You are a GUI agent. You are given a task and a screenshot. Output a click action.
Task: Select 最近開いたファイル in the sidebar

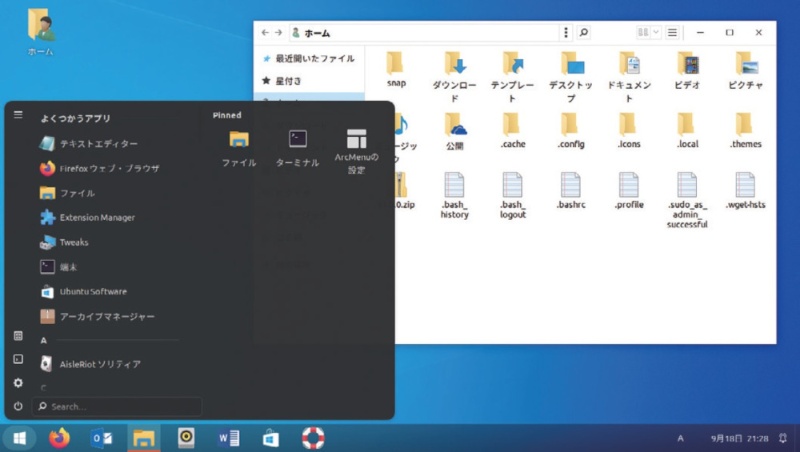(x=309, y=59)
